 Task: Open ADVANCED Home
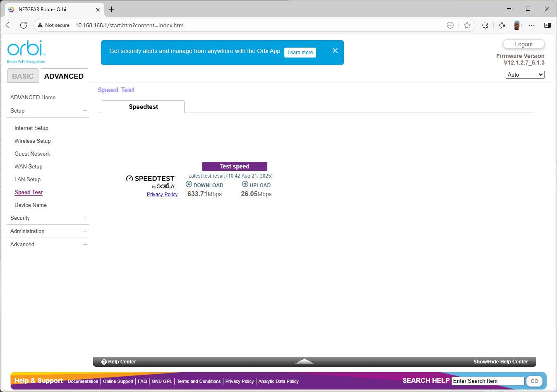33,97
